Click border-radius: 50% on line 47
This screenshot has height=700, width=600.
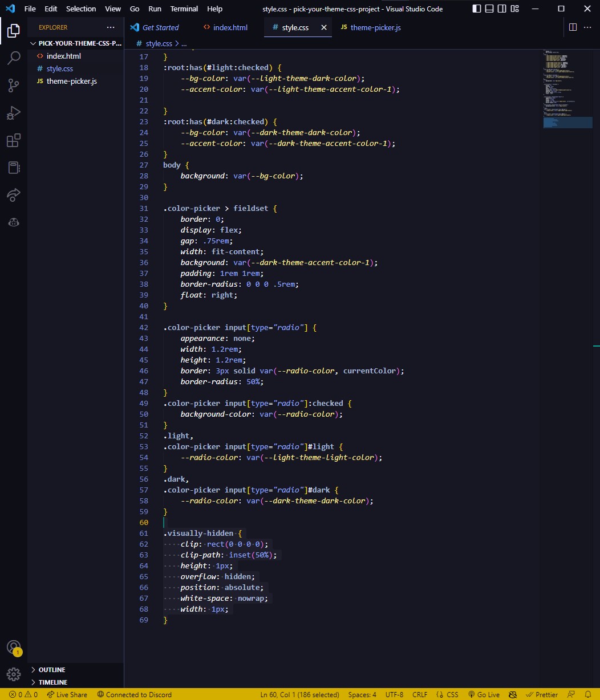click(x=222, y=381)
